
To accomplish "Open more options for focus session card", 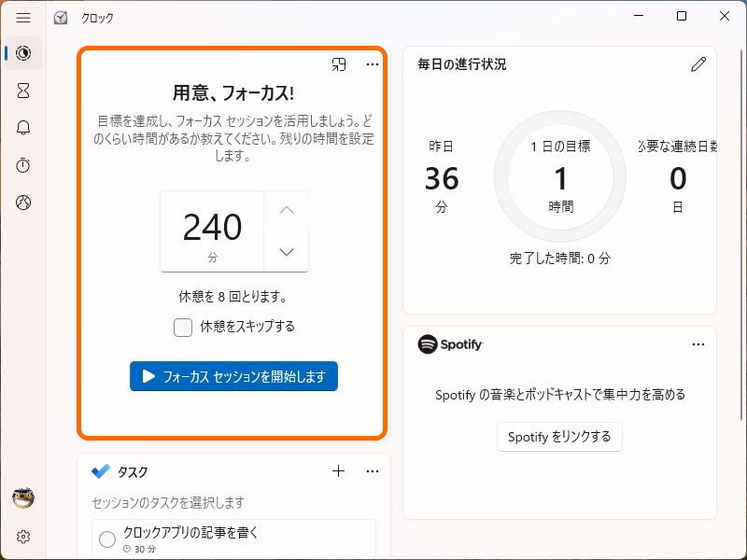I will [x=373, y=64].
